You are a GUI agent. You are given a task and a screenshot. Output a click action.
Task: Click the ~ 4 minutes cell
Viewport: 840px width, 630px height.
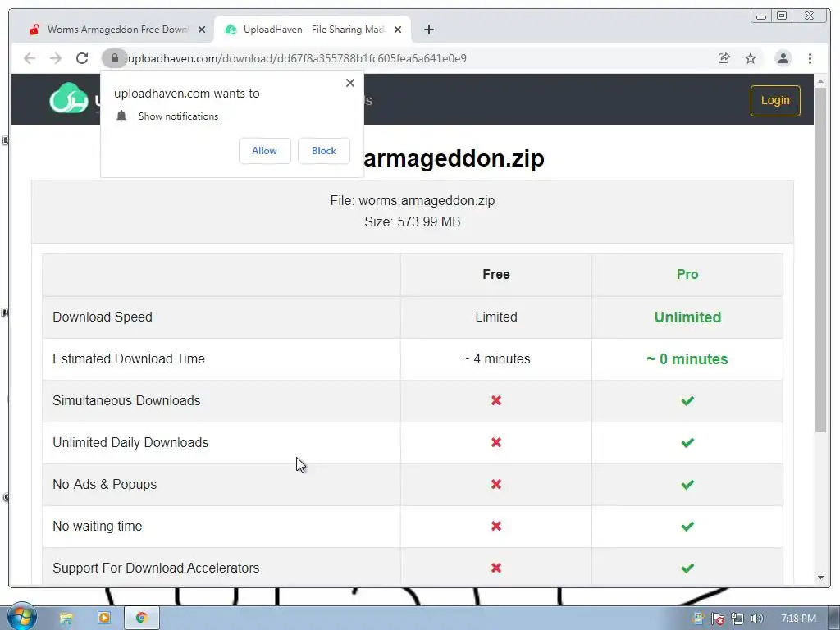(496, 359)
